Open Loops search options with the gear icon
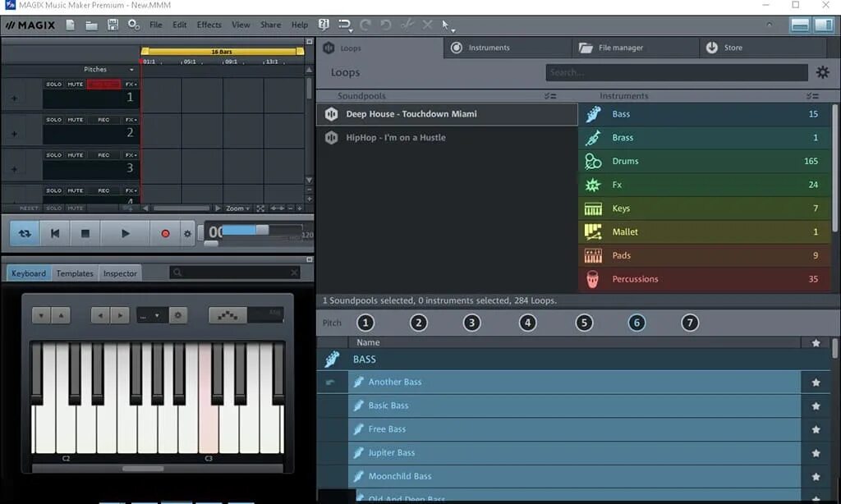Viewport: 841px width, 504px height. point(822,72)
